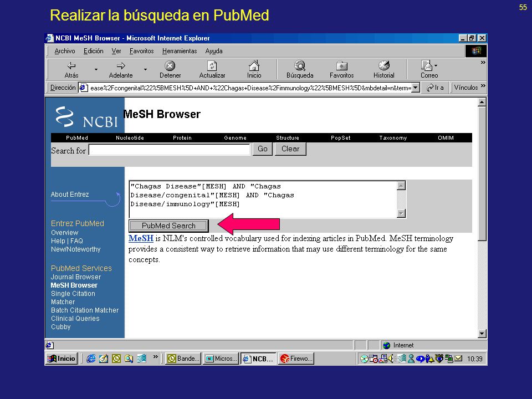The width and height of the screenshot is (532, 399).
Task: Open the Ver menu
Action: click(116, 51)
